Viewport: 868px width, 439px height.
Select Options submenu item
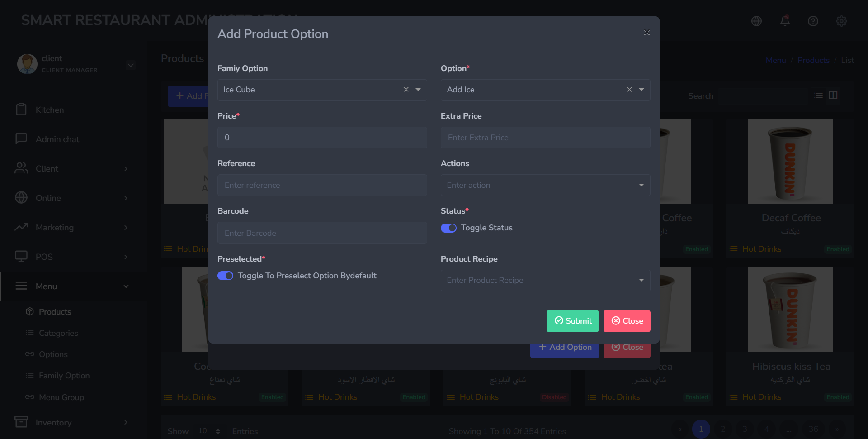(x=53, y=354)
